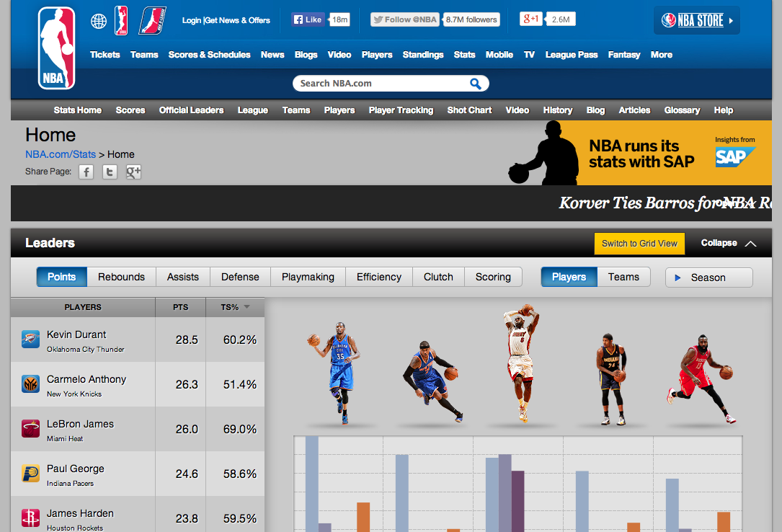The width and height of the screenshot is (782, 532).
Task: Share page via Google+ icon
Action: tap(133, 172)
